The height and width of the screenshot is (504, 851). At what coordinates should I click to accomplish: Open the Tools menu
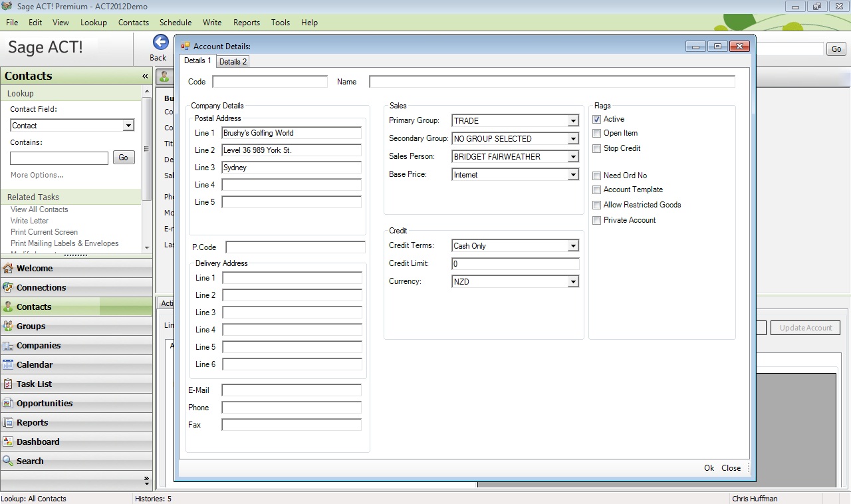[x=281, y=23]
